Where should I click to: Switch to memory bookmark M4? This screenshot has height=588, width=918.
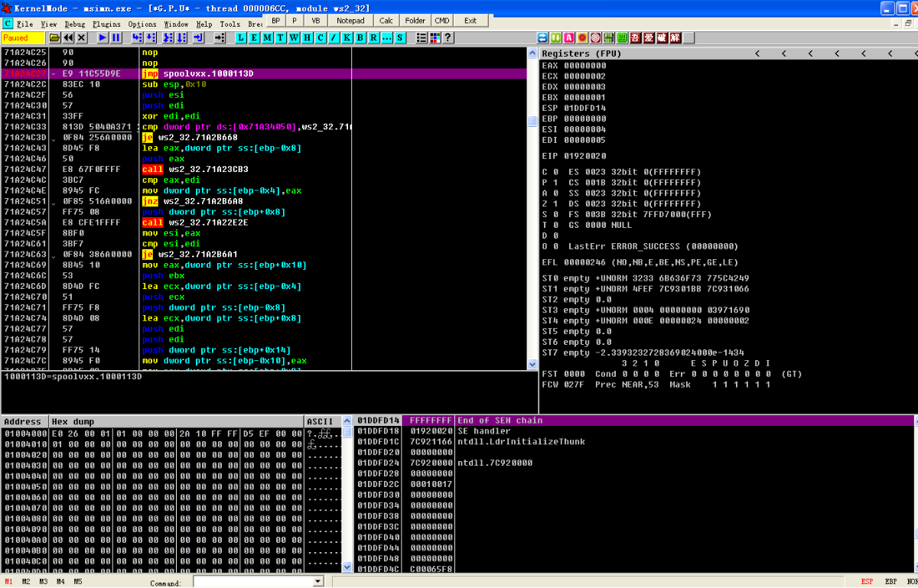pyautogui.click(x=60, y=582)
